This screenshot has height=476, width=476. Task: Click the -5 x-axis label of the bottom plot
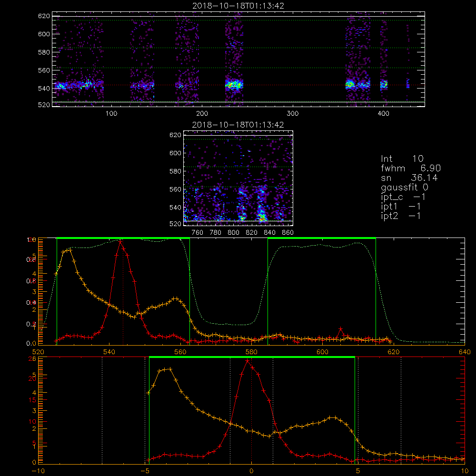(145, 471)
